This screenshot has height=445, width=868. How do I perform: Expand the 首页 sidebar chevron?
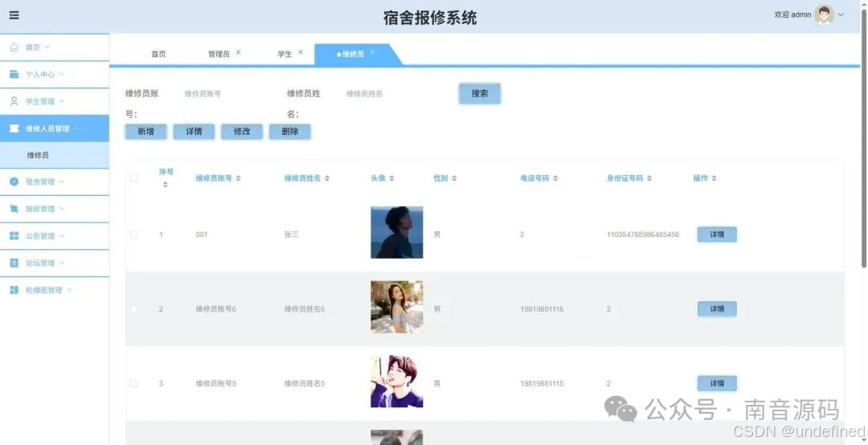pos(47,47)
